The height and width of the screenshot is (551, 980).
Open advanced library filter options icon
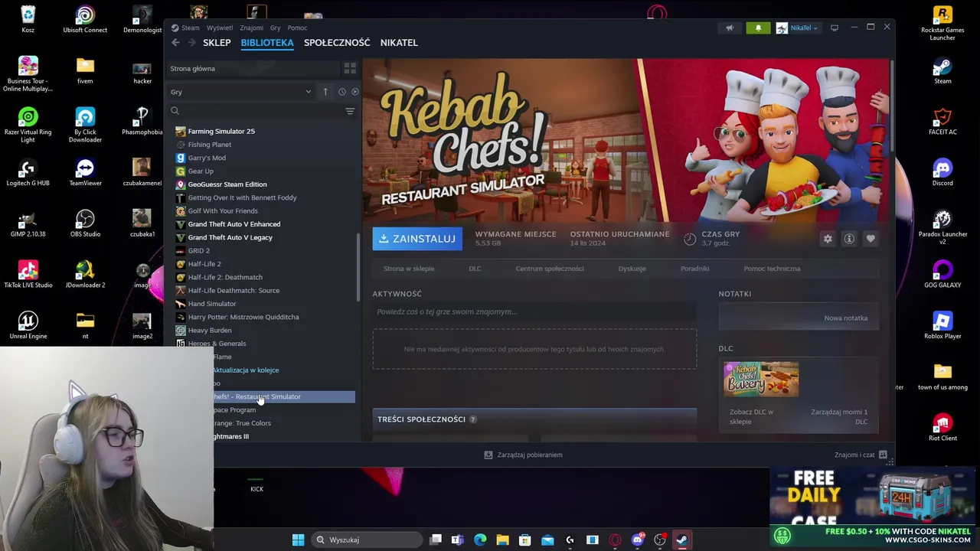tap(350, 111)
